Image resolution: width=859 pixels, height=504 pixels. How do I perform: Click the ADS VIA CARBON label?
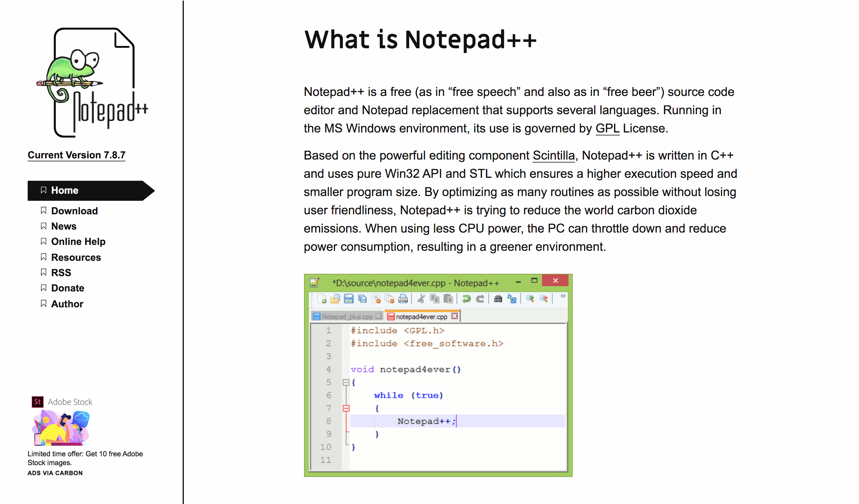(x=55, y=473)
